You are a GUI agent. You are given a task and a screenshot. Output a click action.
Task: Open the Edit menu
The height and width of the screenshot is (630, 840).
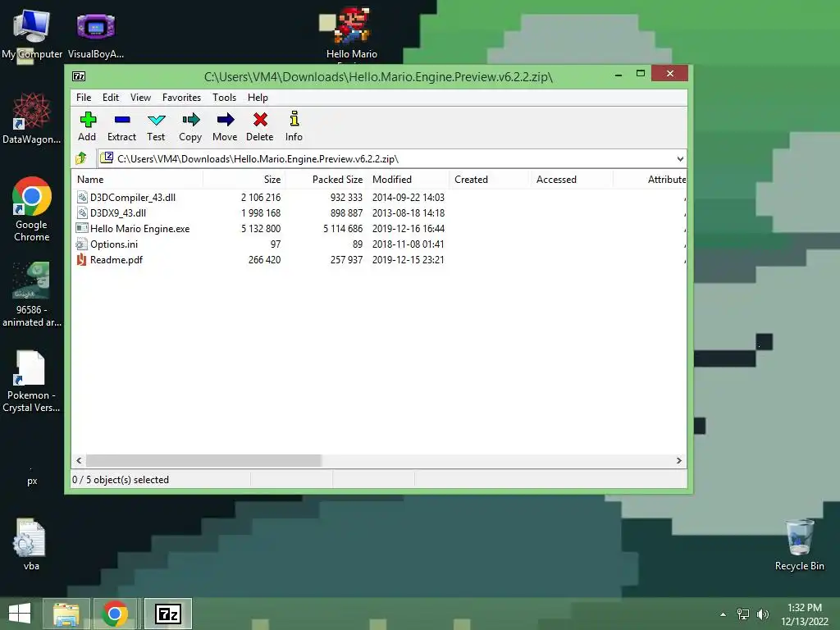tap(111, 98)
